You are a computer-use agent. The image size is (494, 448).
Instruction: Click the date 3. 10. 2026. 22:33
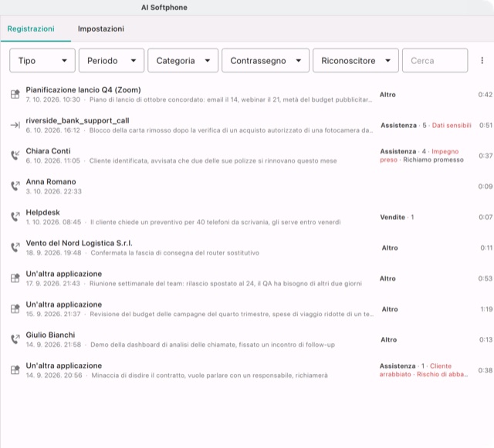53,191
